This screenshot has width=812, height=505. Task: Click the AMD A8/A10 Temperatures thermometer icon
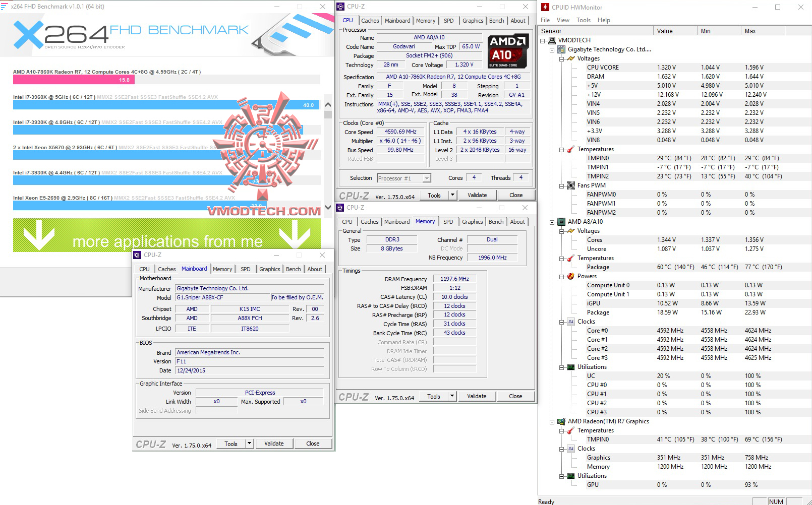[571, 258]
